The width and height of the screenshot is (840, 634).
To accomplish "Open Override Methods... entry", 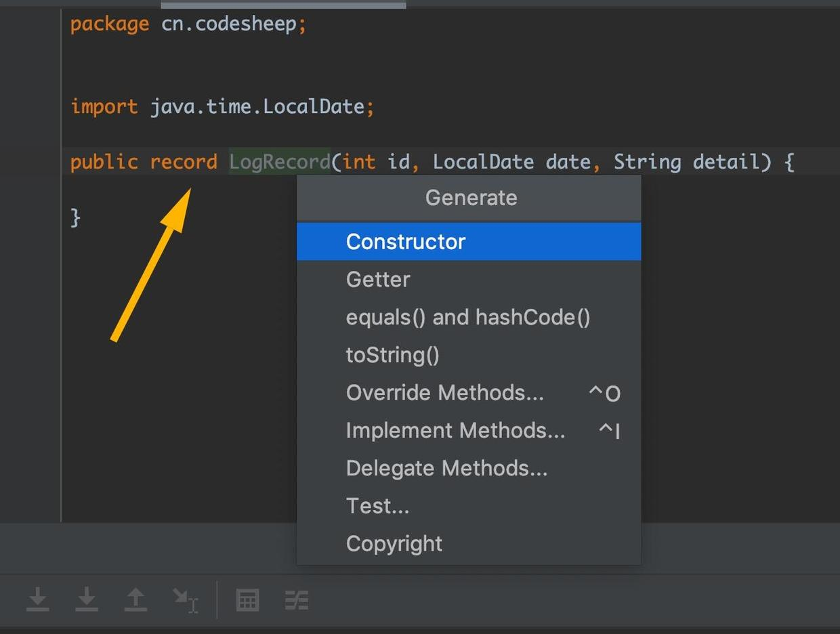I will coord(444,393).
